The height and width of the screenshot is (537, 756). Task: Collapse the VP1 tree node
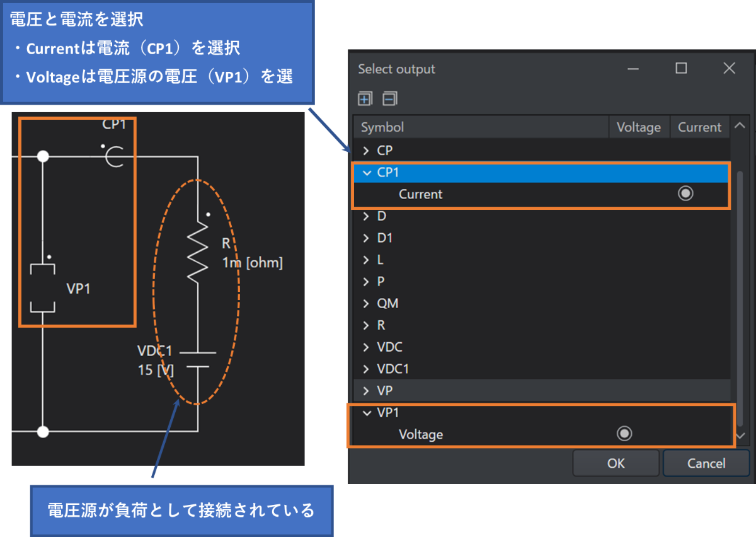pos(367,413)
